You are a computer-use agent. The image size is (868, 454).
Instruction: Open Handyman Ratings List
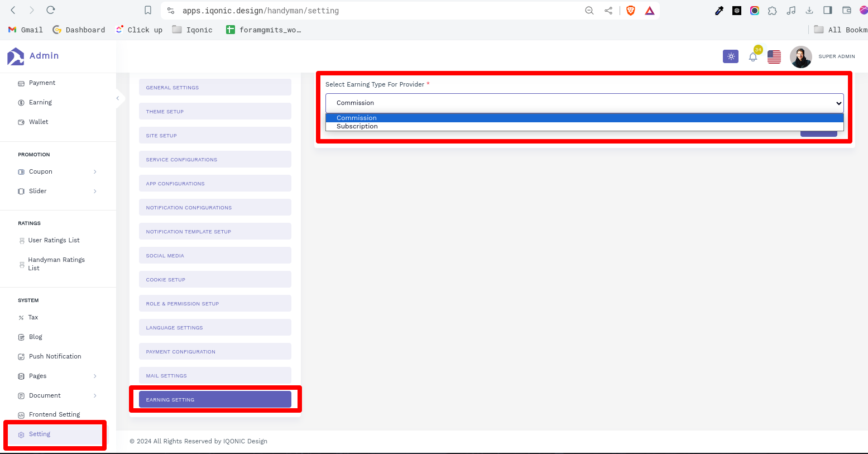[56, 264]
